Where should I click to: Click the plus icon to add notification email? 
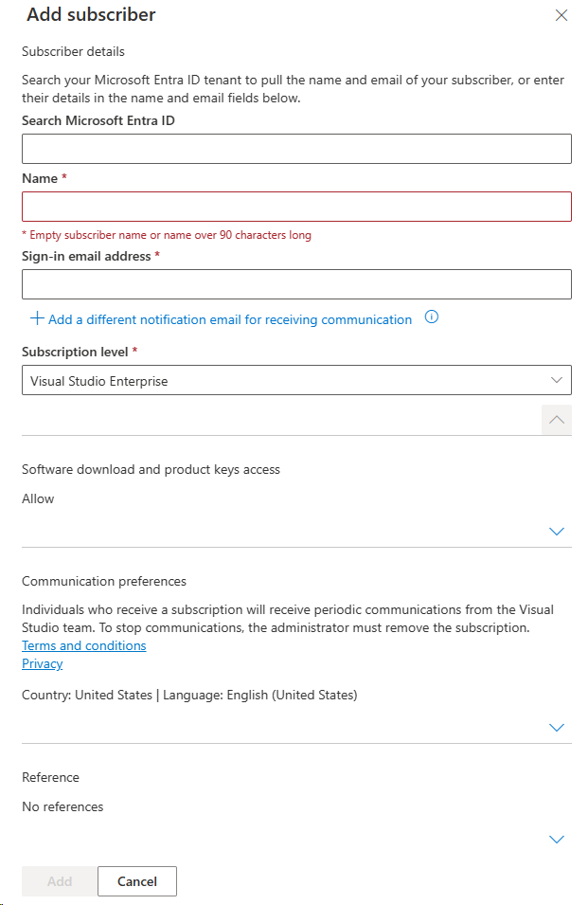coord(36,318)
